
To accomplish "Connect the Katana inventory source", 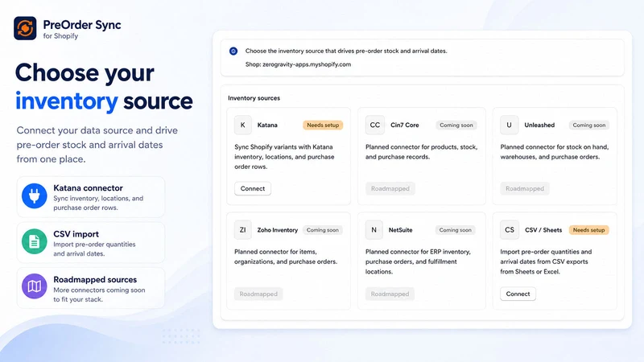I will [253, 188].
